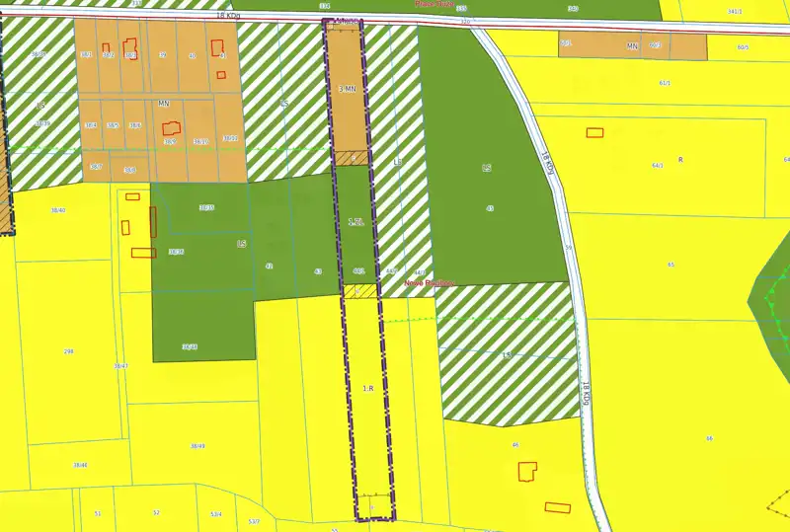Click the 3.MN zone label in outlined plot
The width and height of the screenshot is (790, 532).
click(x=348, y=89)
